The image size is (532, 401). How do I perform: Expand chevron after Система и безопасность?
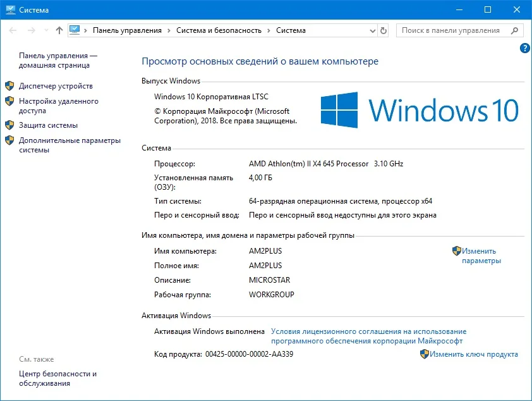[x=269, y=30]
